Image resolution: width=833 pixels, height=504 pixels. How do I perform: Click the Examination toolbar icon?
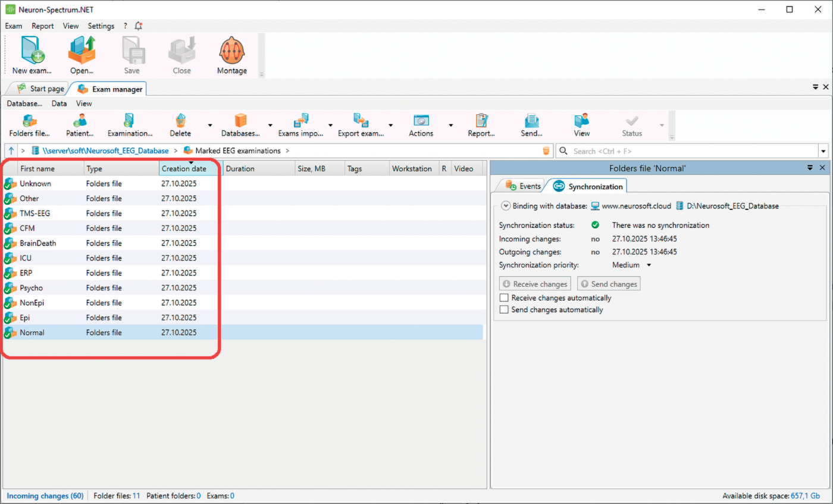(x=129, y=121)
